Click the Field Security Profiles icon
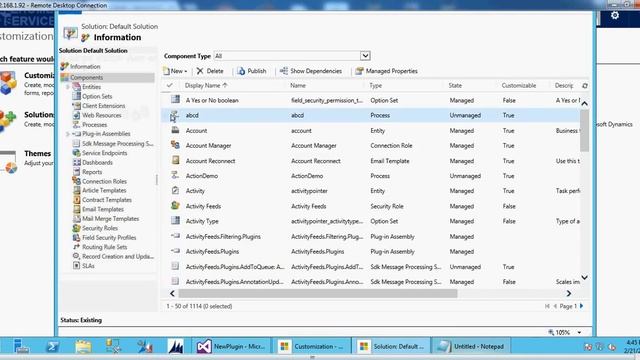The image size is (640, 360). pyautogui.click(x=76, y=237)
